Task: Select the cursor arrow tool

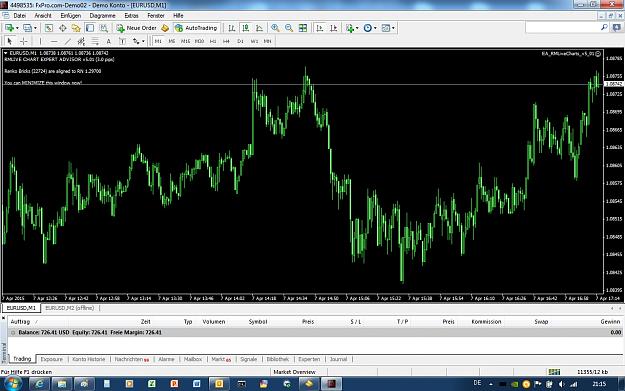Action: coord(10,41)
